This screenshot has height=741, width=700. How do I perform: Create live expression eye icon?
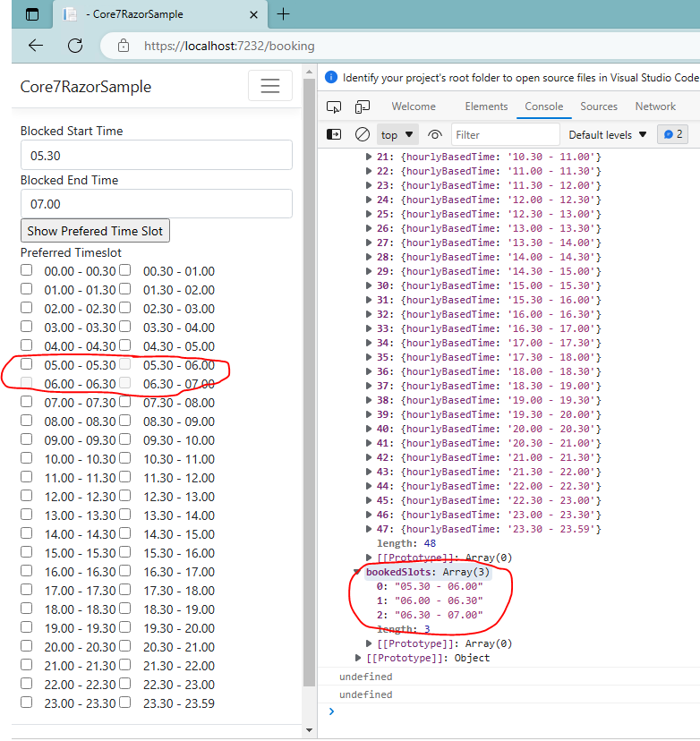pyautogui.click(x=434, y=134)
